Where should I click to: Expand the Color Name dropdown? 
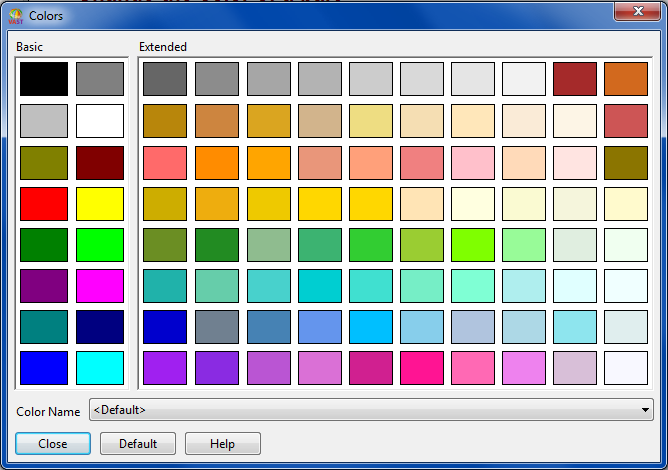click(x=645, y=409)
